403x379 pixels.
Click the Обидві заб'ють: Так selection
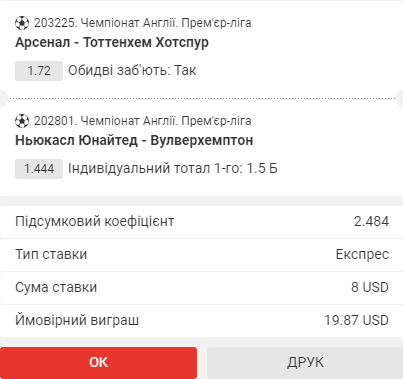132,71
